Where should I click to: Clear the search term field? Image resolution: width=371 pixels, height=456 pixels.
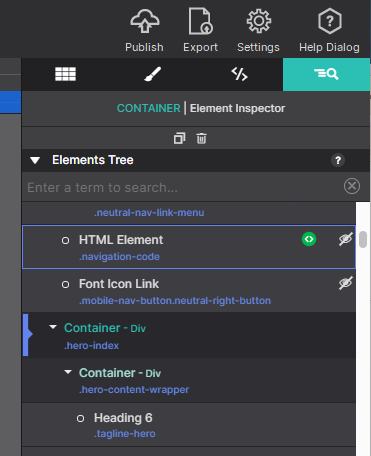pyautogui.click(x=352, y=186)
